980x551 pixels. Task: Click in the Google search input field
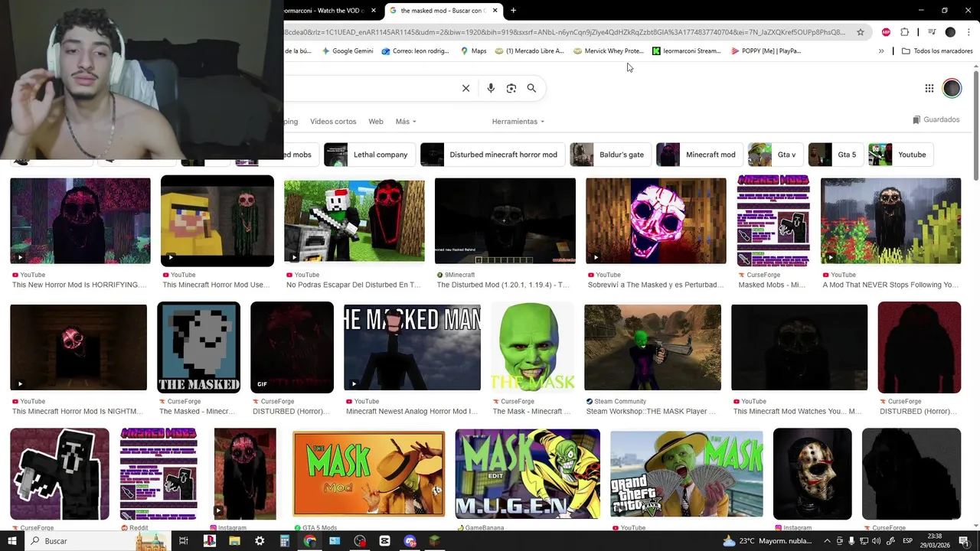pos(370,88)
